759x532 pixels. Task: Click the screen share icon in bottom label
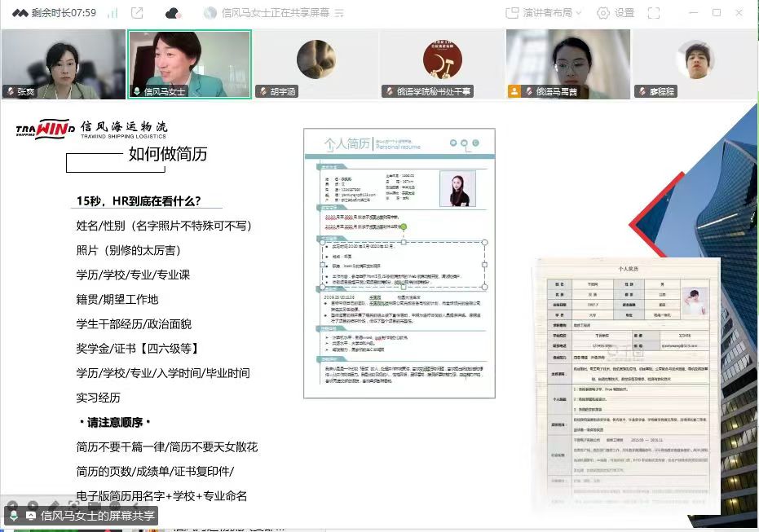31,516
